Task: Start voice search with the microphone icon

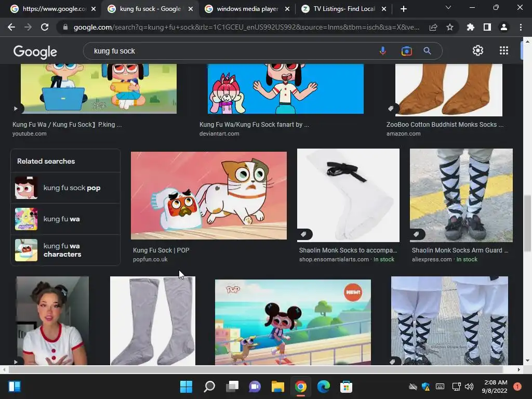Action: [x=383, y=51]
